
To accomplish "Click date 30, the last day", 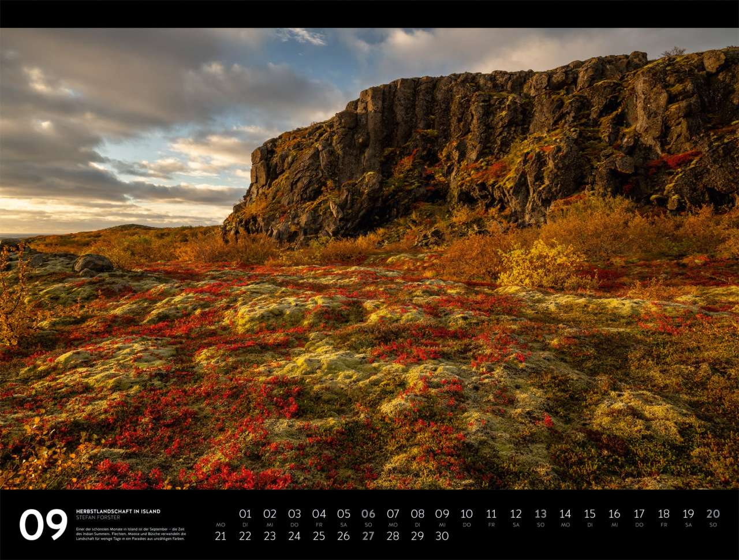I will (442, 536).
